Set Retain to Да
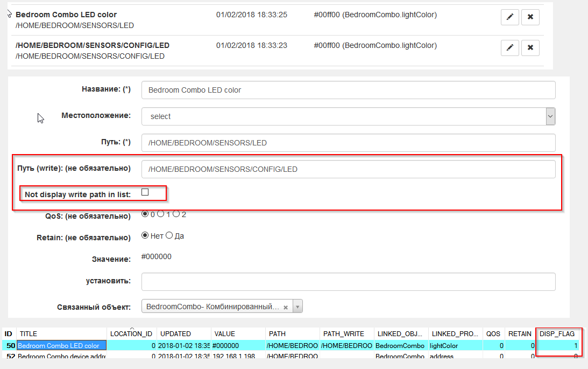 pos(169,235)
